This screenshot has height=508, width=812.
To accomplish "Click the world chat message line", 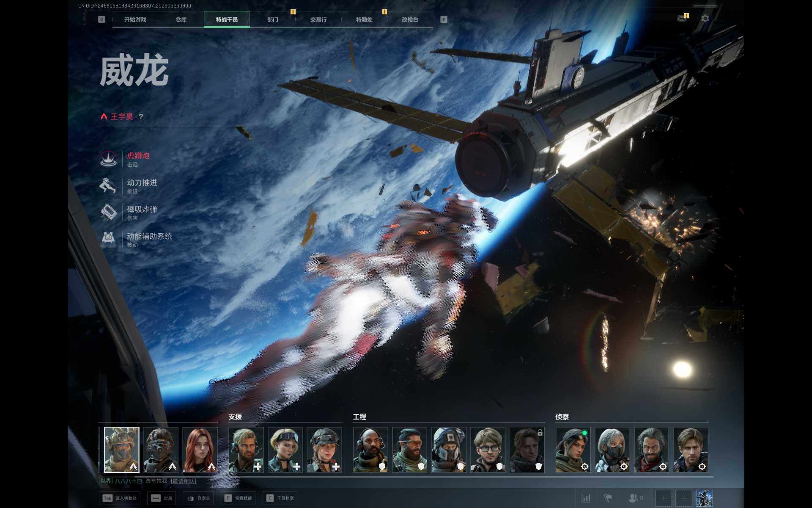I will coord(148,481).
